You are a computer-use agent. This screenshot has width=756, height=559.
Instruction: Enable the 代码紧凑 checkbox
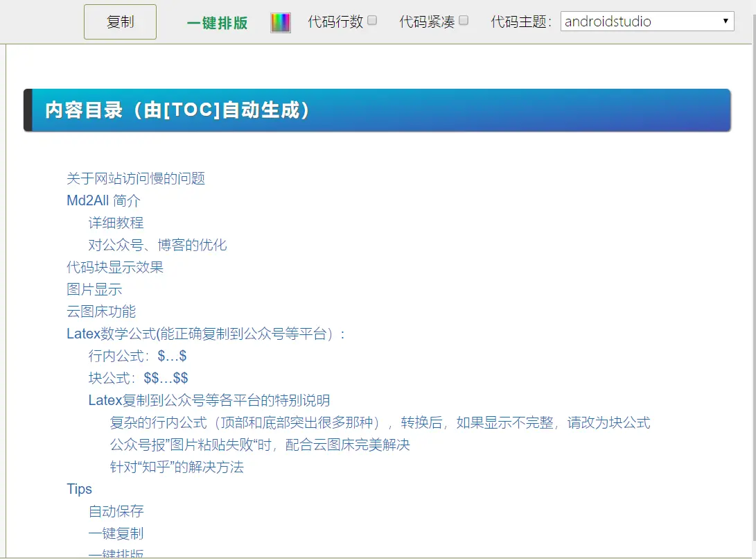click(464, 20)
